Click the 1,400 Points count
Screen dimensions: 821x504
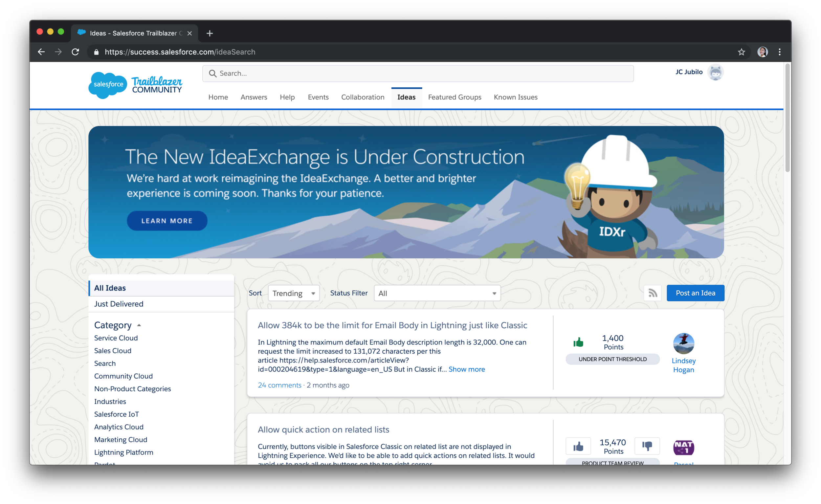[x=613, y=342]
